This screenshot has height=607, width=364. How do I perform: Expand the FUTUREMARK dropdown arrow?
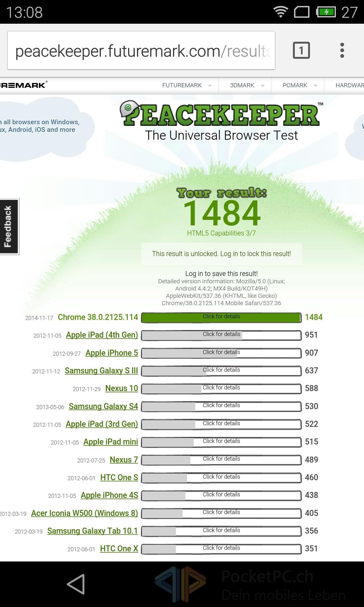[210, 86]
